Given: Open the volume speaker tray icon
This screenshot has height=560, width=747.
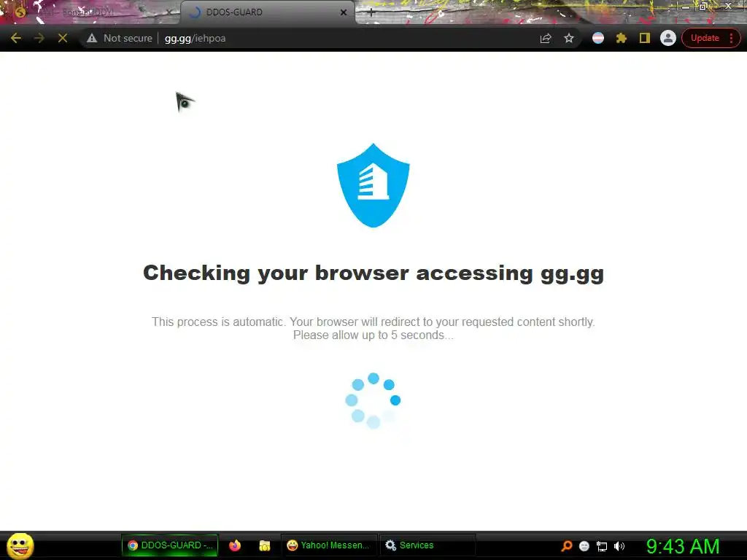Looking at the screenshot, I should click(x=619, y=546).
